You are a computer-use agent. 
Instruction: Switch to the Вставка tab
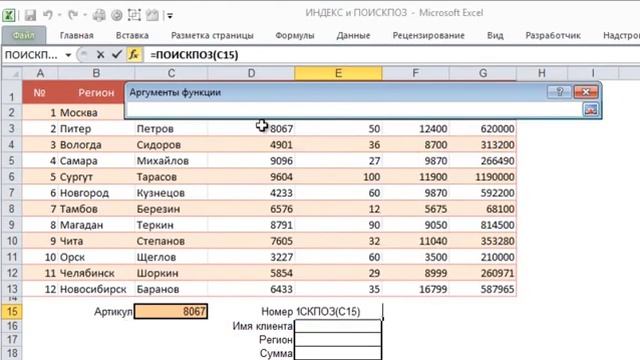click(x=132, y=36)
